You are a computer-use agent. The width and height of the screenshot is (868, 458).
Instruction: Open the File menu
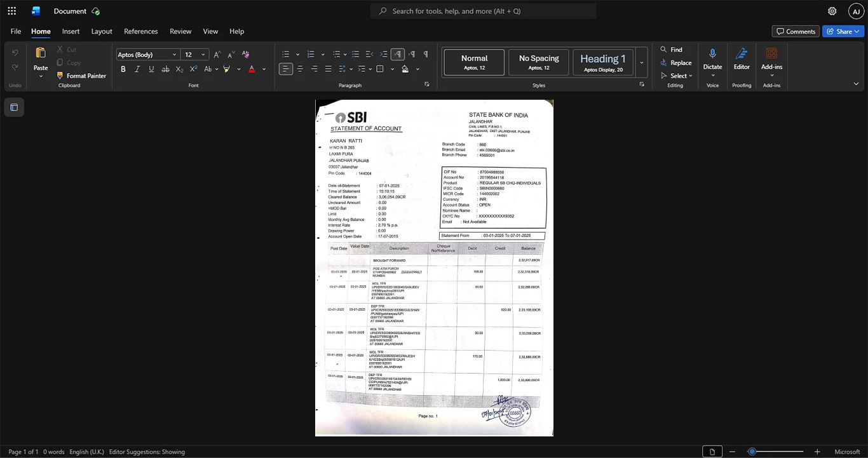pos(16,31)
